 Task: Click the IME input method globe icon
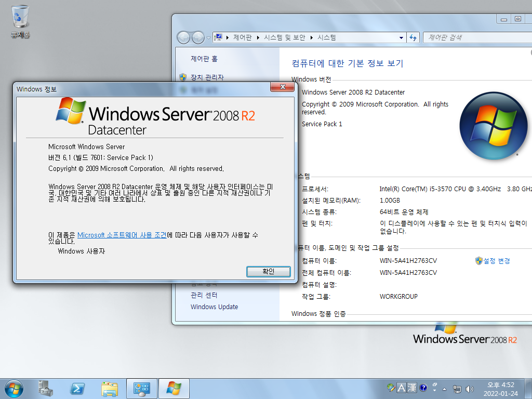coord(391,388)
